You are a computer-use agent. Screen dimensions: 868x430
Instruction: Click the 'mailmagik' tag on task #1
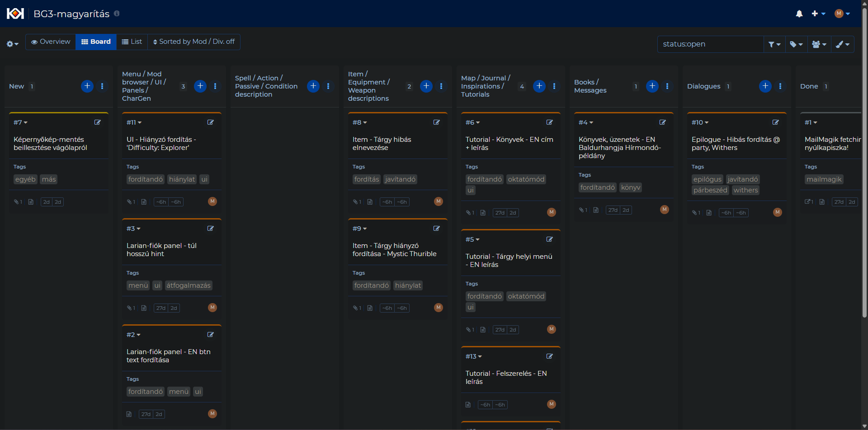(x=824, y=179)
